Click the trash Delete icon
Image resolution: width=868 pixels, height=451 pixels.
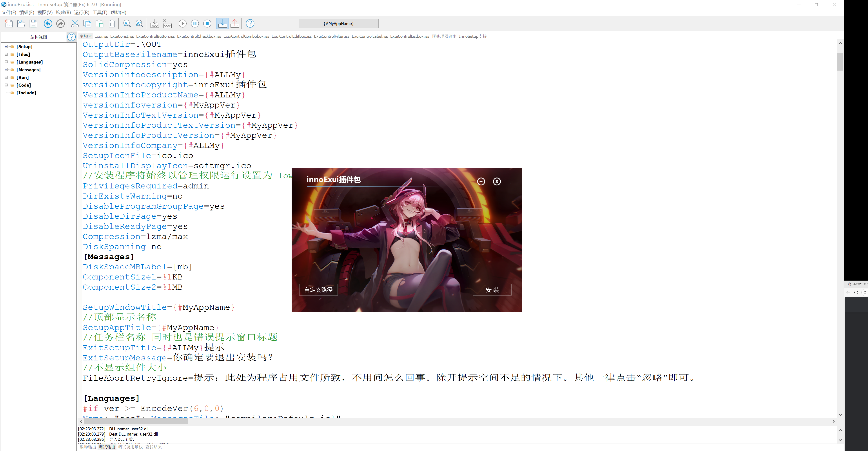[112, 24]
